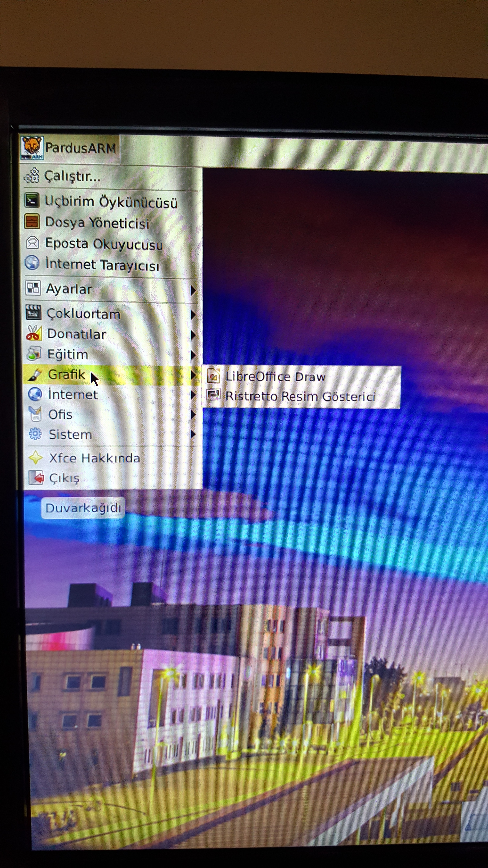Click the red arrow Çıkış icon

coord(36,478)
